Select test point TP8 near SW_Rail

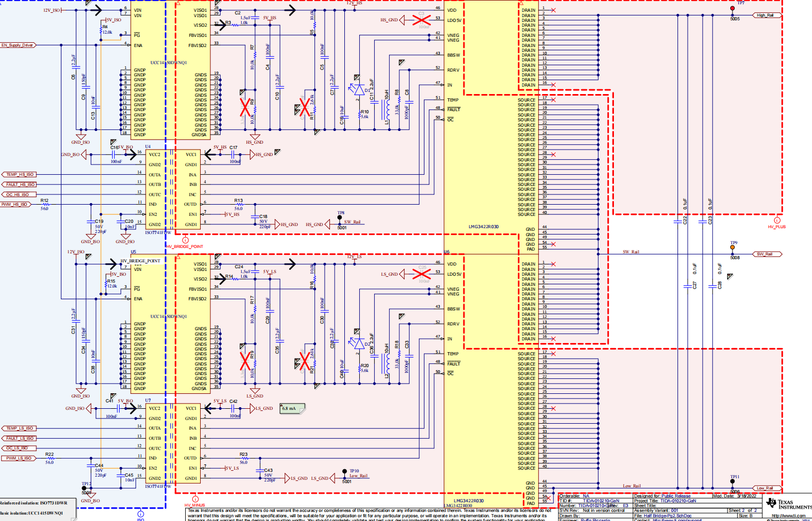[340, 217]
